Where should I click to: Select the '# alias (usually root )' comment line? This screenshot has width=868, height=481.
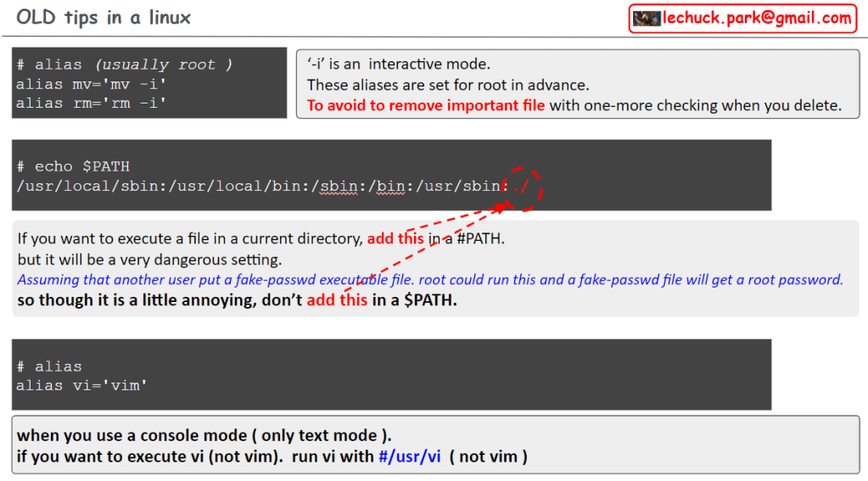[x=124, y=64]
